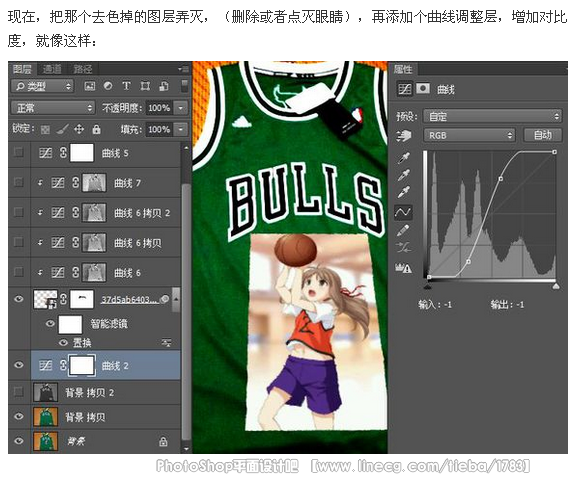Screen dimensions: 580x483
Task: Open the opacity 不透明度 dropdown arrow
Action: pos(181,108)
